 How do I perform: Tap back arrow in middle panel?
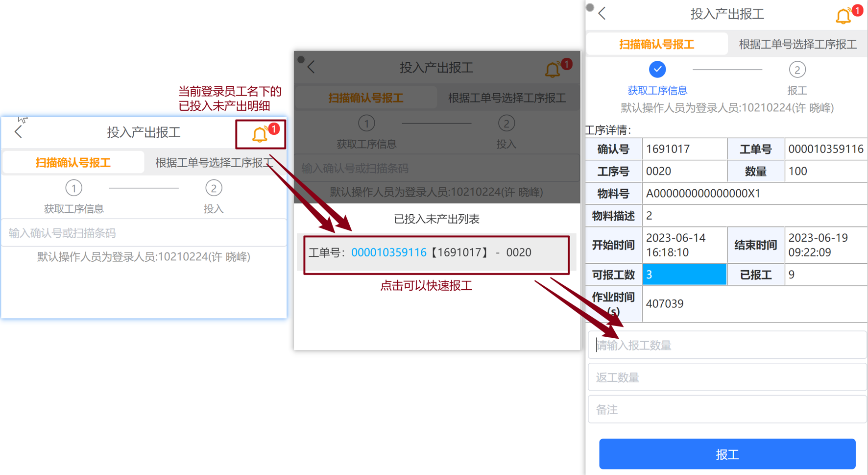click(312, 67)
